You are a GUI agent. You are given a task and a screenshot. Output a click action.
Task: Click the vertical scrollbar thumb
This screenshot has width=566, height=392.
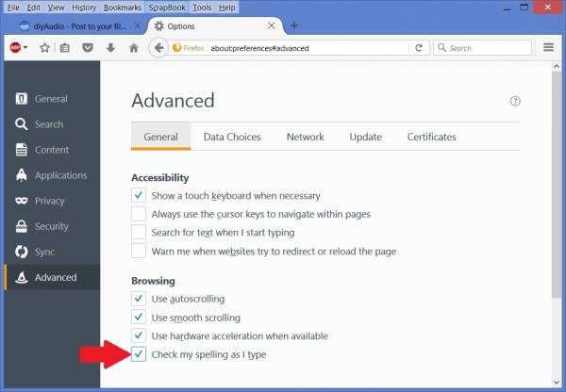(x=557, y=185)
